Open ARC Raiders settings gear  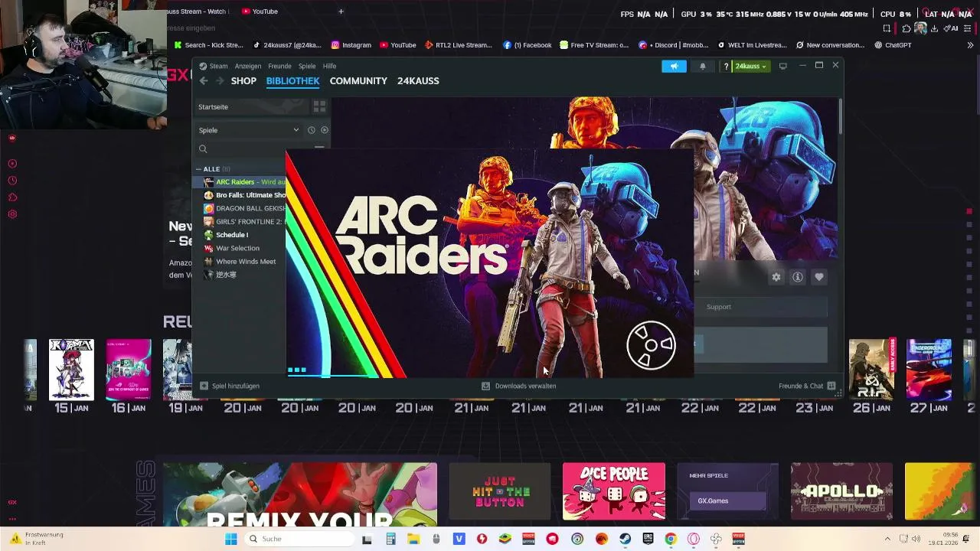(776, 277)
